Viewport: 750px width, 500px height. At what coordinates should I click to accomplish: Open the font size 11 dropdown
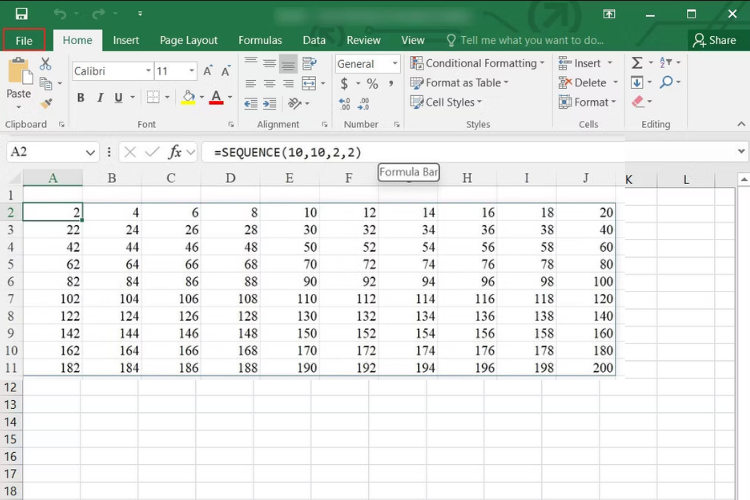(x=191, y=71)
